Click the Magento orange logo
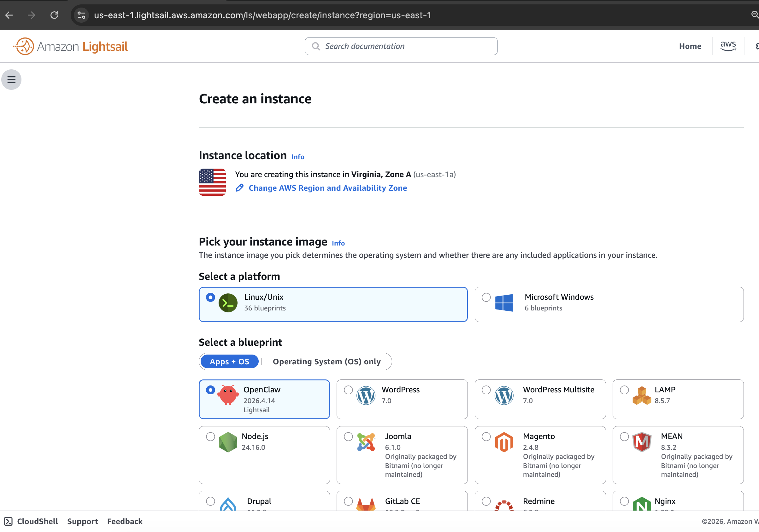Image resolution: width=759 pixels, height=532 pixels. [x=504, y=442]
